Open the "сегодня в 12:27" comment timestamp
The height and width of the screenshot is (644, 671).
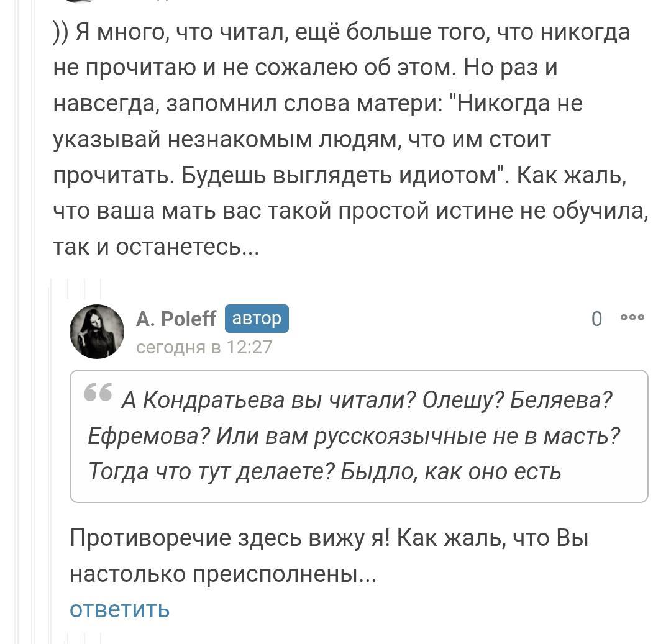pyautogui.click(x=204, y=347)
